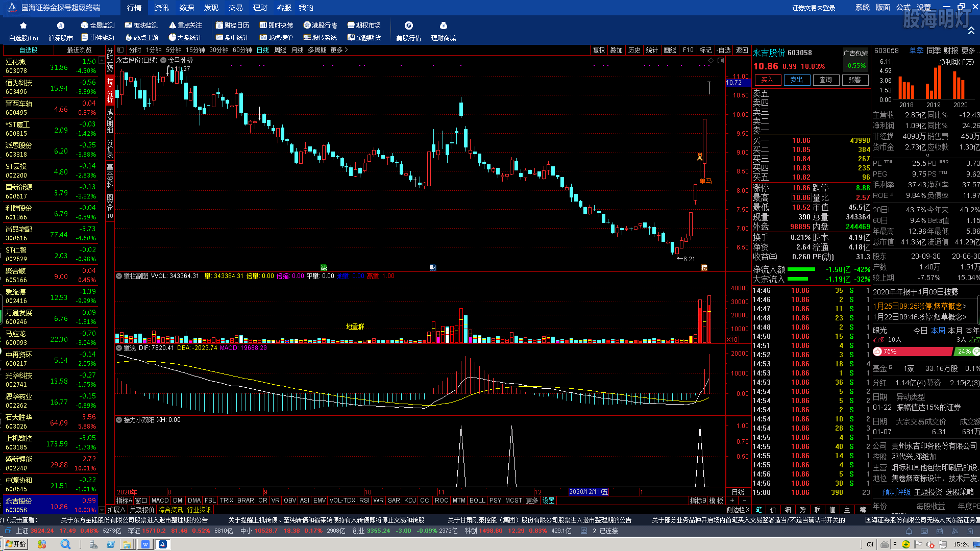Open 全景监测 panoramic monitor
This screenshot has width=980, height=551.
[98, 25]
